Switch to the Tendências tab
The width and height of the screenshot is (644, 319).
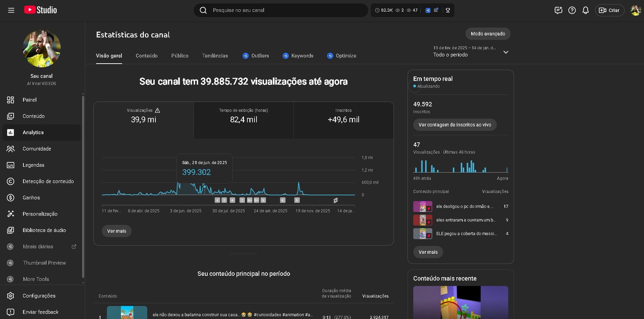pyautogui.click(x=215, y=56)
